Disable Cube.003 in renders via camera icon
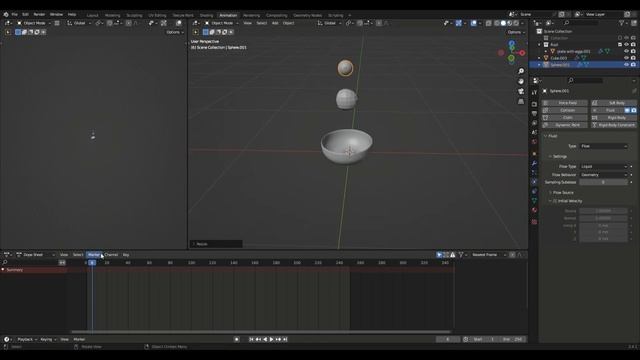 (x=633, y=58)
